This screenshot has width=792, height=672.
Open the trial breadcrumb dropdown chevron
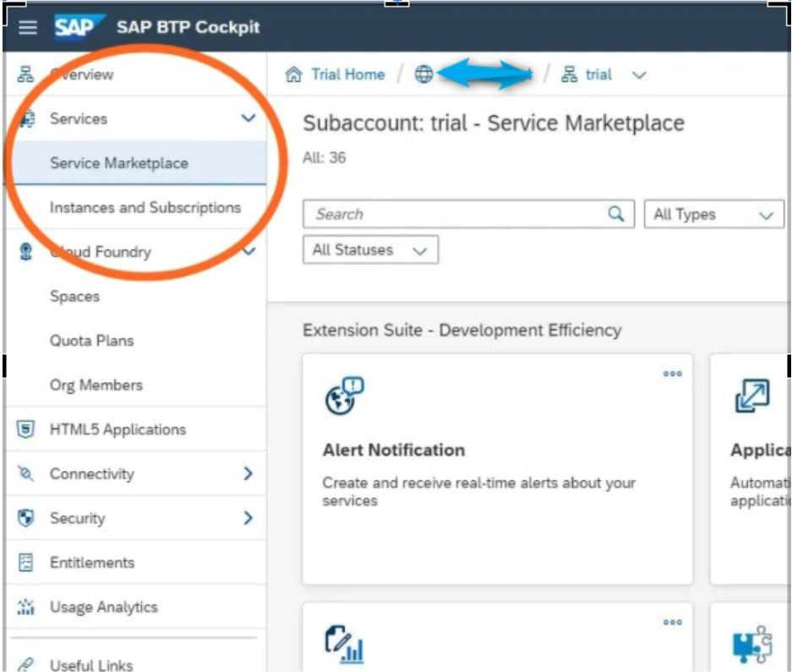point(639,75)
